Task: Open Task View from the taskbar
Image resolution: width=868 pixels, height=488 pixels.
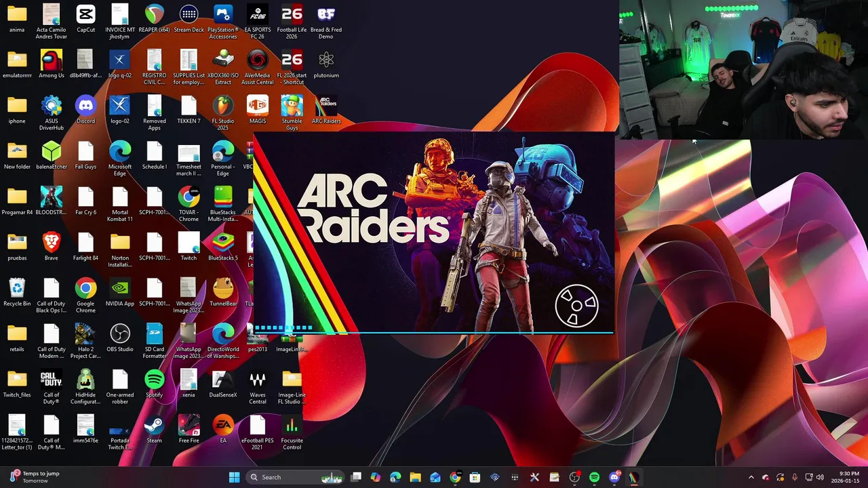Action: click(x=356, y=477)
